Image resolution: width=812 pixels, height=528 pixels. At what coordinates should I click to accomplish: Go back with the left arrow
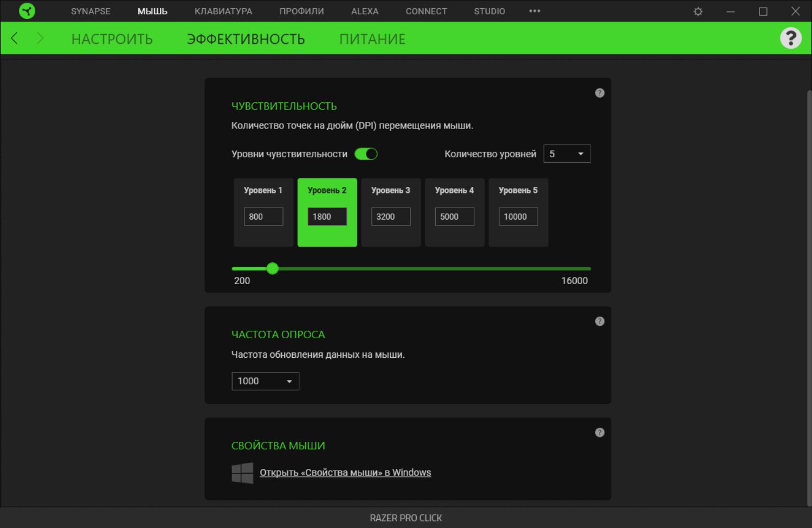(15, 38)
